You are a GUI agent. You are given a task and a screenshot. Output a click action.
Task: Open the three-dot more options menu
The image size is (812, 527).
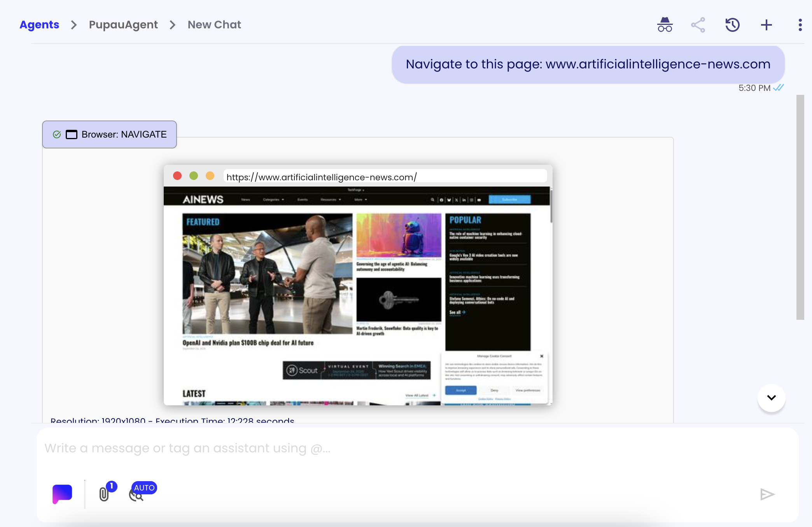pyautogui.click(x=800, y=25)
